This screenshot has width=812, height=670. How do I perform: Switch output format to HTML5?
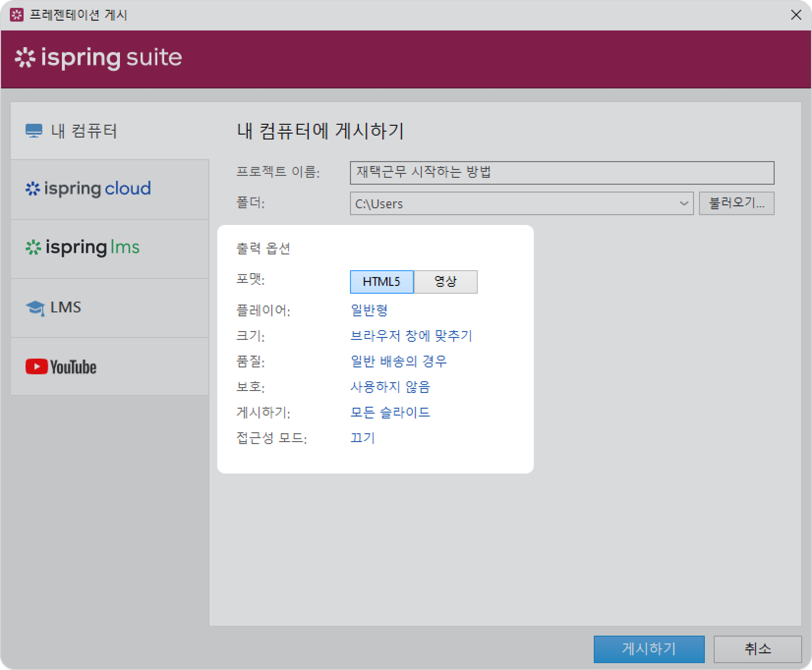(381, 282)
